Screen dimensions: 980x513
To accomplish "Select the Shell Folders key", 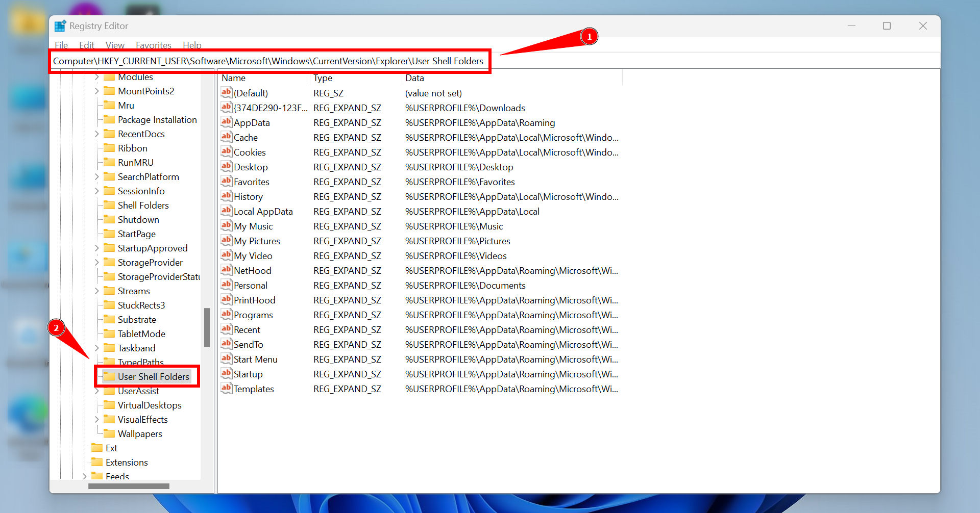I will point(143,205).
